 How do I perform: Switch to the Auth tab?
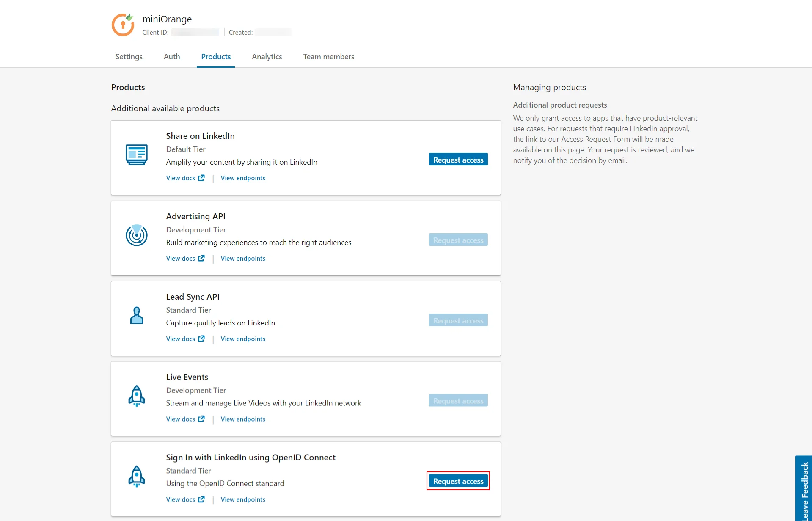(x=172, y=57)
